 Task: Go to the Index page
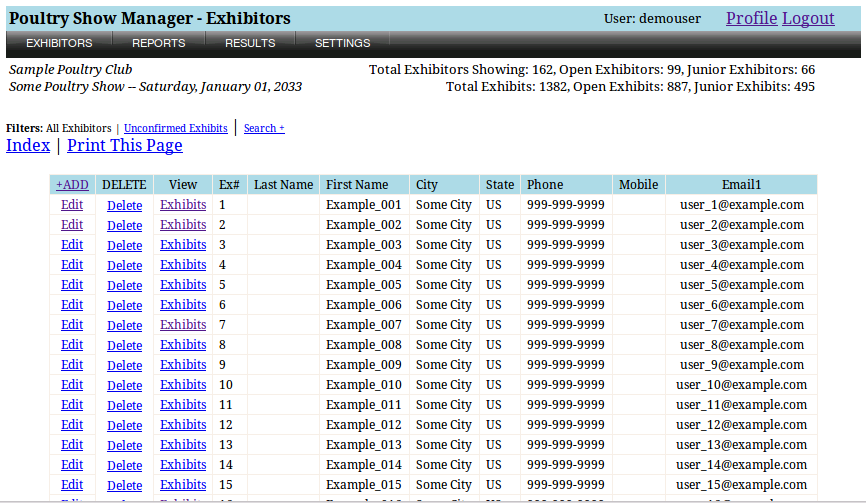pyautogui.click(x=28, y=146)
